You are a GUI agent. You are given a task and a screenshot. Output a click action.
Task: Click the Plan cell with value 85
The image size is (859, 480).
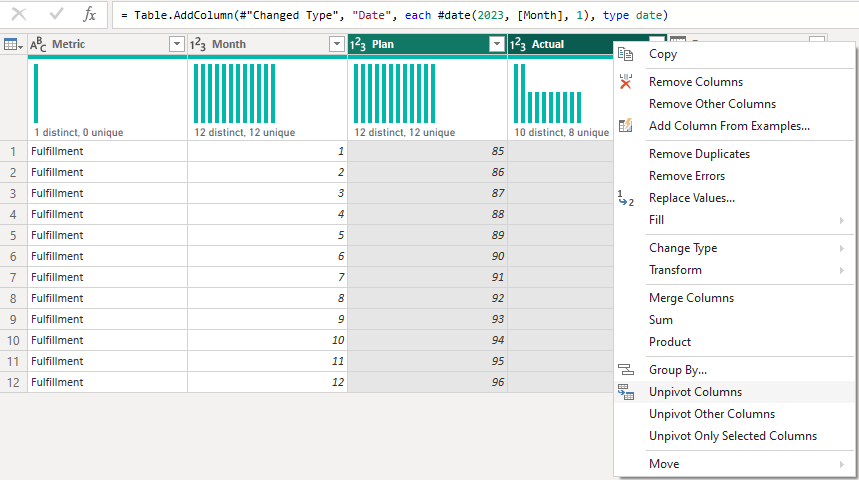tap(427, 151)
